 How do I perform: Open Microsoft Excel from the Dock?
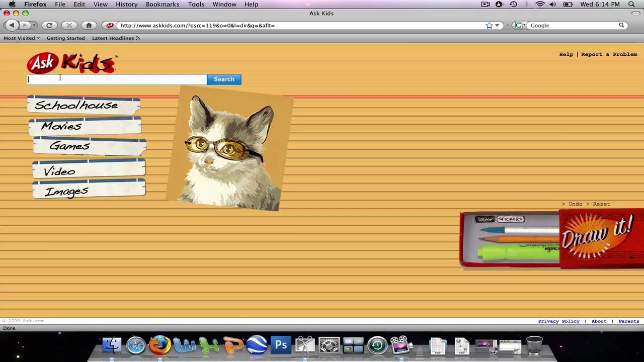[208, 345]
